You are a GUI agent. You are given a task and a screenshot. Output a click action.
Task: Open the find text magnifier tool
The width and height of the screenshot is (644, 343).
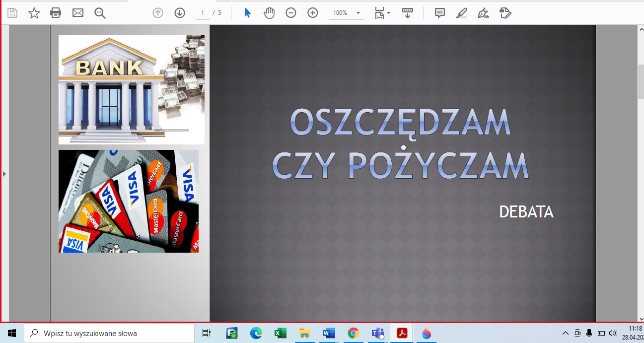(x=100, y=13)
